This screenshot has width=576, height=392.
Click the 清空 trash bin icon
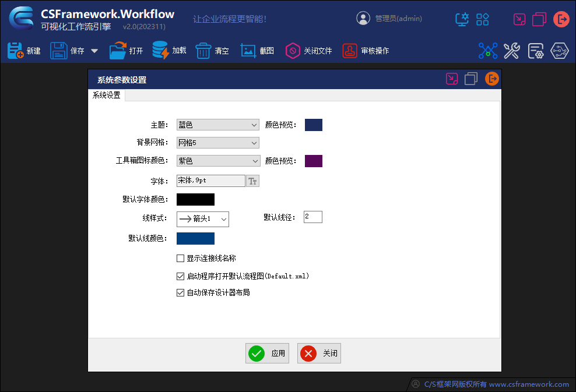tap(203, 50)
